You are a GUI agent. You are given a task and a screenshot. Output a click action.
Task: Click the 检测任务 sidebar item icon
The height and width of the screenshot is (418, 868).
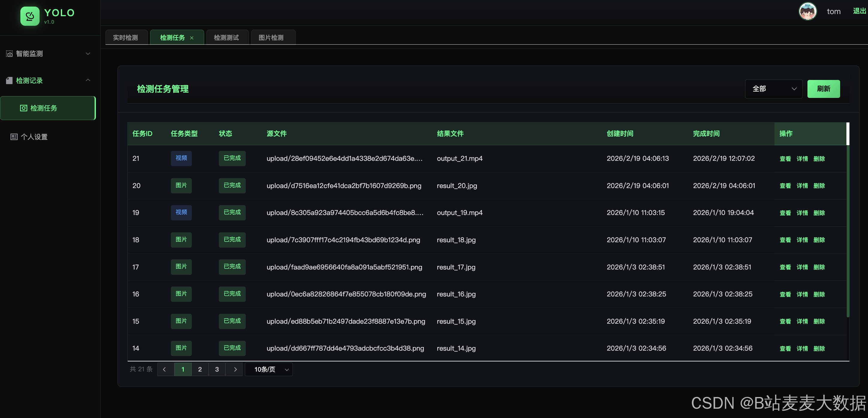click(23, 108)
